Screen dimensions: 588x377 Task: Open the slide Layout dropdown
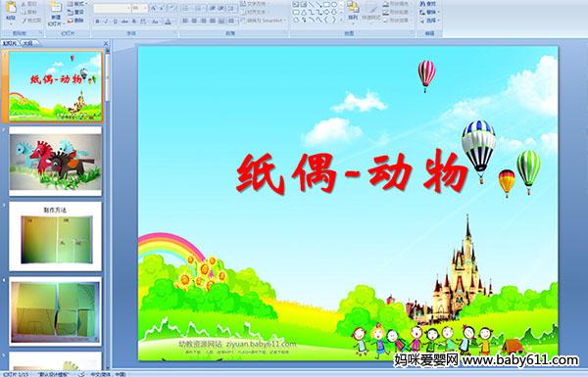pyautogui.click(x=77, y=4)
